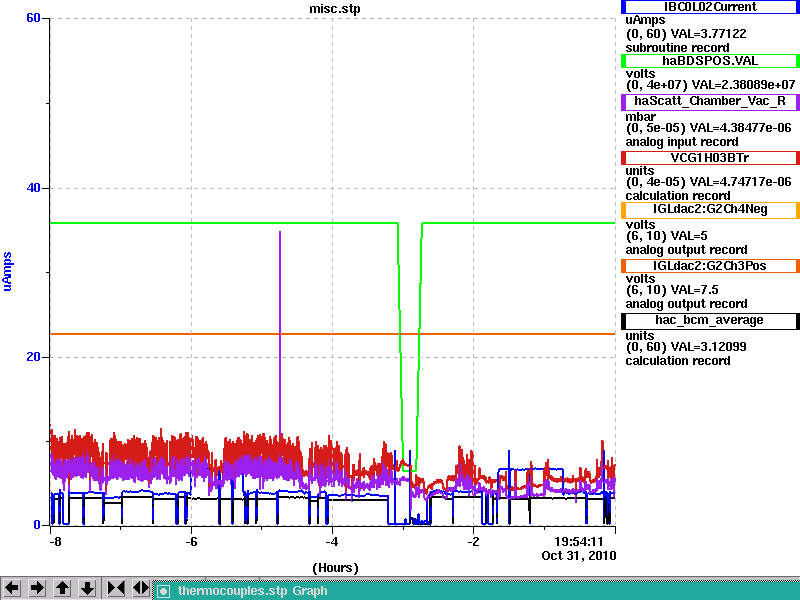Click the VAL=4.74717e-06 readout

pos(740,182)
